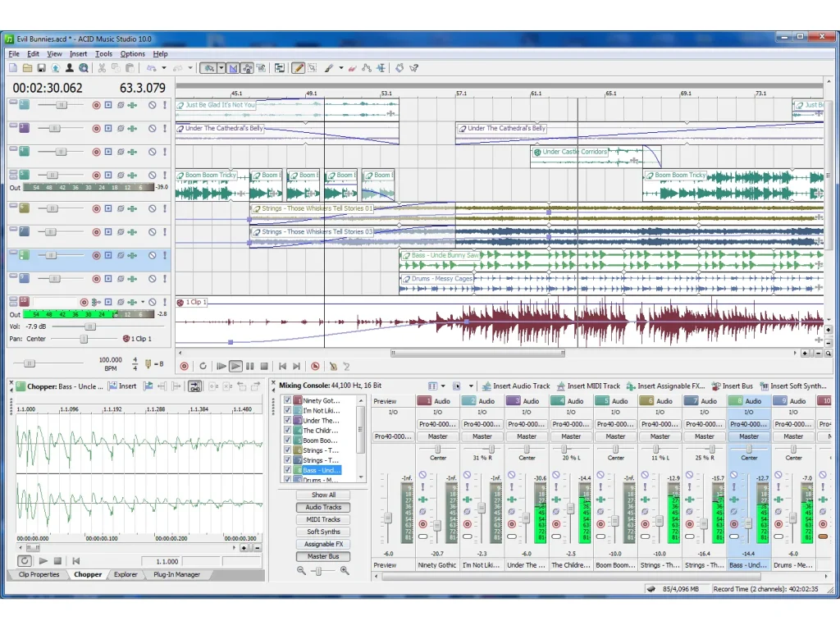Pause playback in the main transport bar

click(x=249, y=367)
